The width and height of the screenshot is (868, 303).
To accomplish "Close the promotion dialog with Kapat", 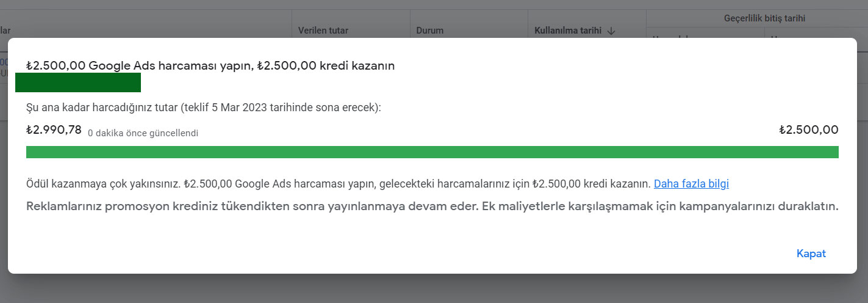I will click(811, 254).
